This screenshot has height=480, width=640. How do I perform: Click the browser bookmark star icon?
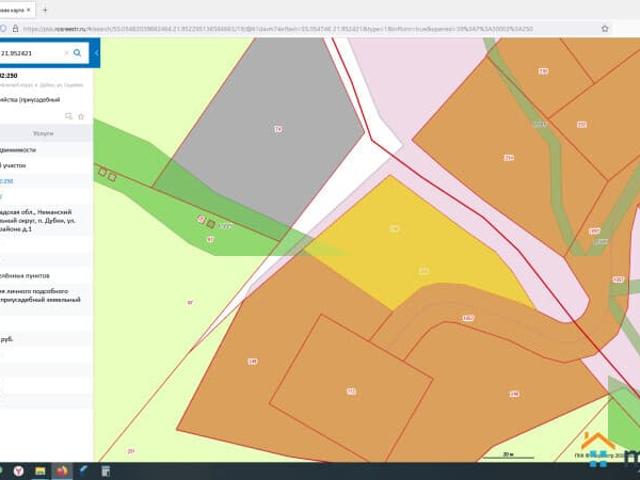(605, 29)
